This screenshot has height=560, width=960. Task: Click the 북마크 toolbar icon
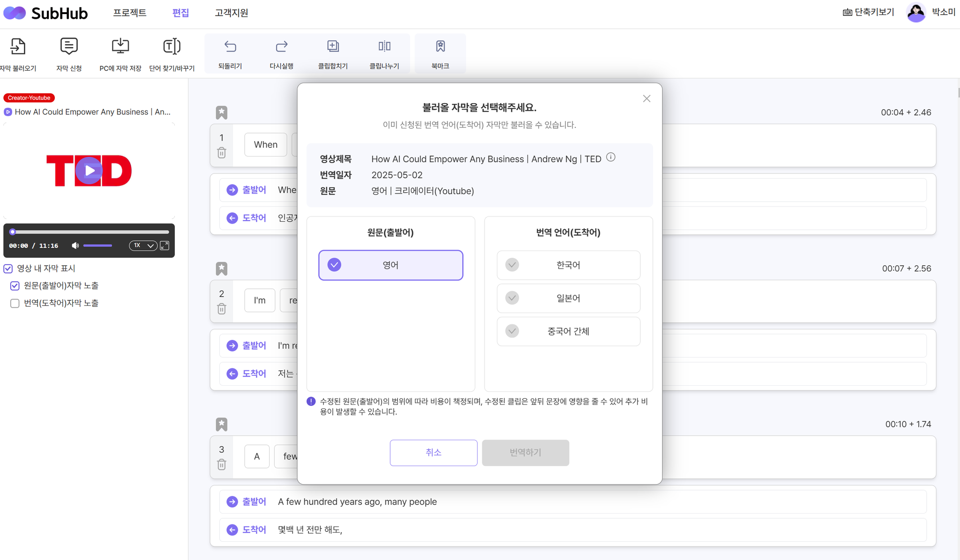pos(440,46)
